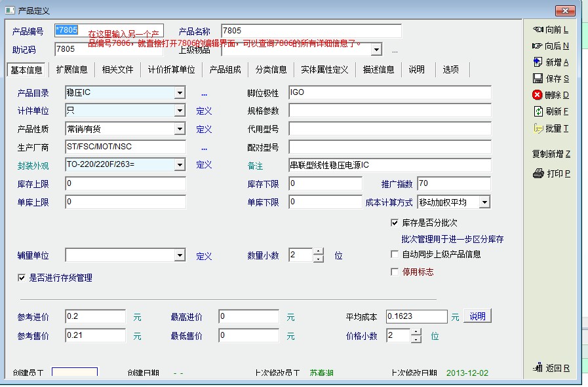This screenshot has width=588, height=387.
Task: Click the 向后 (next record) icon
Action: pyautogui.click(x=538, y=46)
